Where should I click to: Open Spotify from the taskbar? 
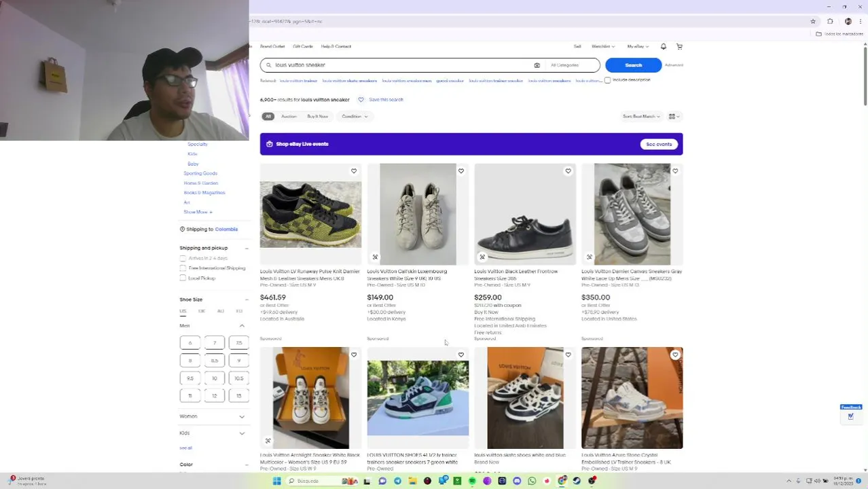(x=472, y=481)
